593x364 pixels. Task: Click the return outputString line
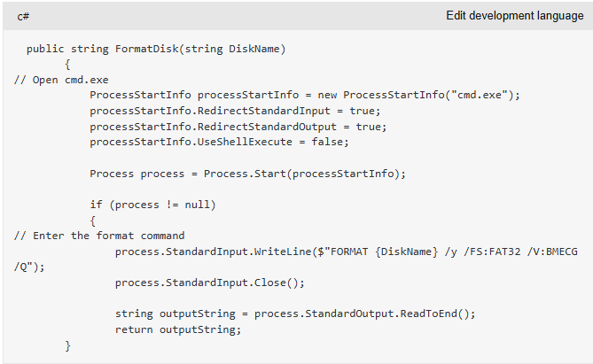[178, 329]
